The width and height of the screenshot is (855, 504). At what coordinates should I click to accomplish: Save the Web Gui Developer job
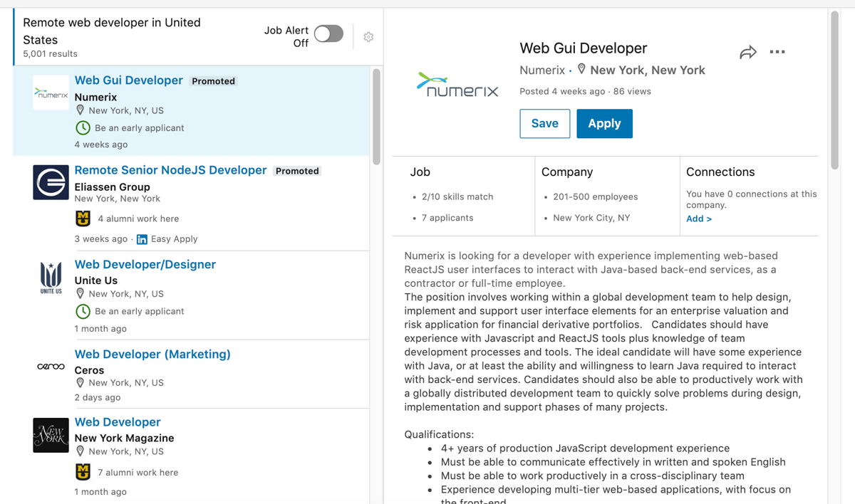pyautogui.click(x=544, y=123)
